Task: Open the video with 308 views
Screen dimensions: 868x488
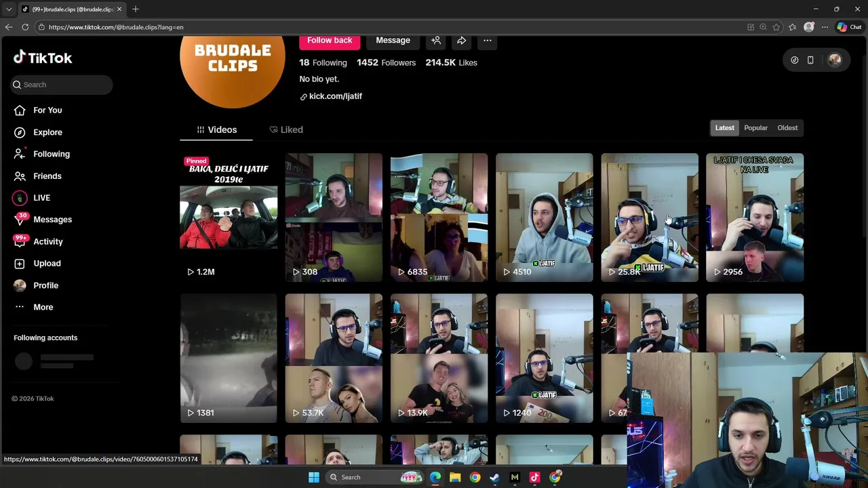Action: pos(334,217)
